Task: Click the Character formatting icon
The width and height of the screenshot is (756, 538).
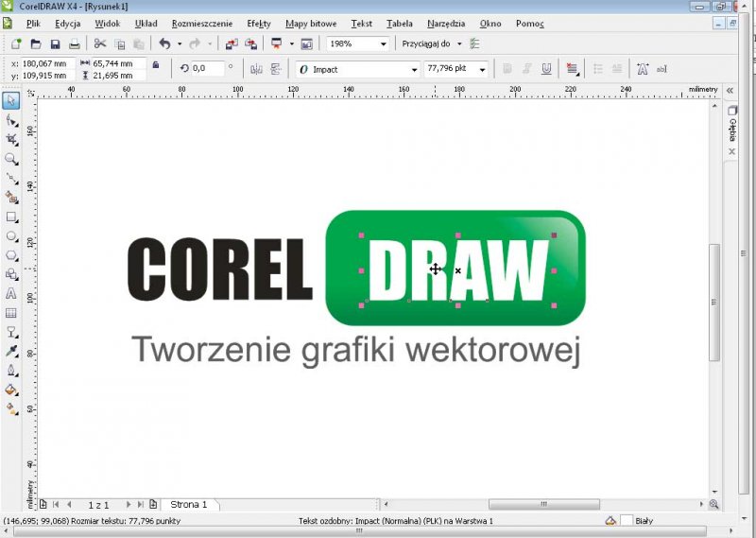Action: click(643, 69)
